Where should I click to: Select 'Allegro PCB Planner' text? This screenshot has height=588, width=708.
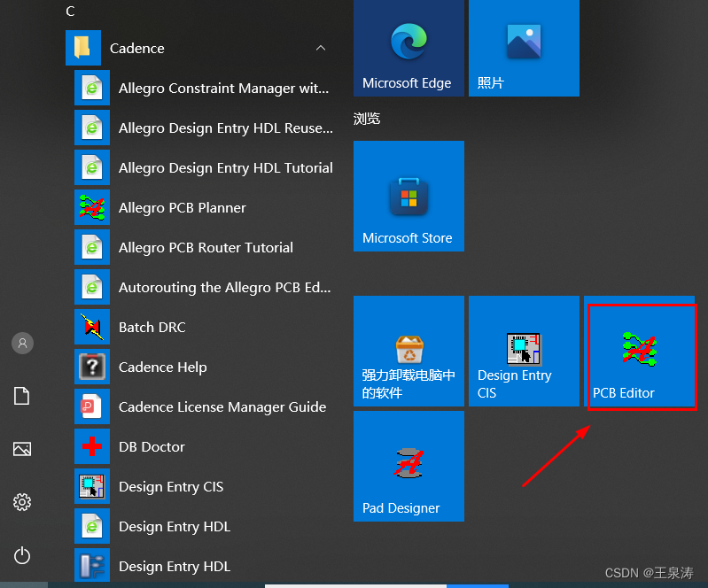183,207
